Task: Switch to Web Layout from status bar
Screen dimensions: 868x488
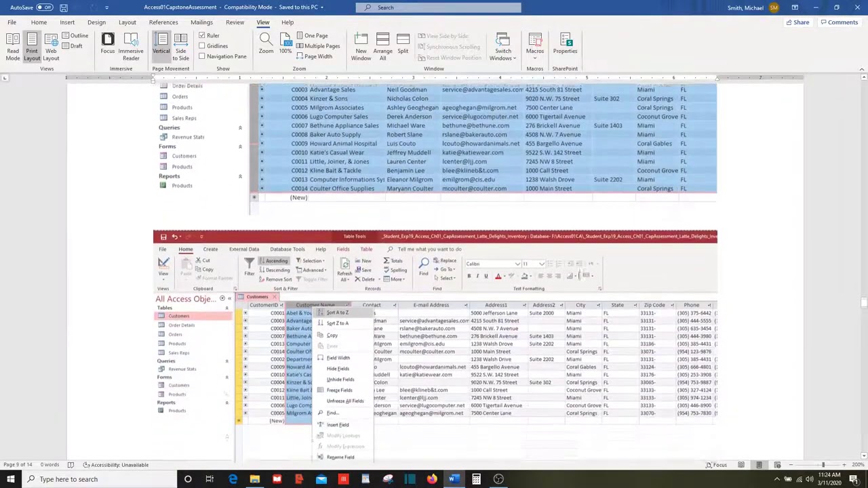Action: click(x=777, y=465)
